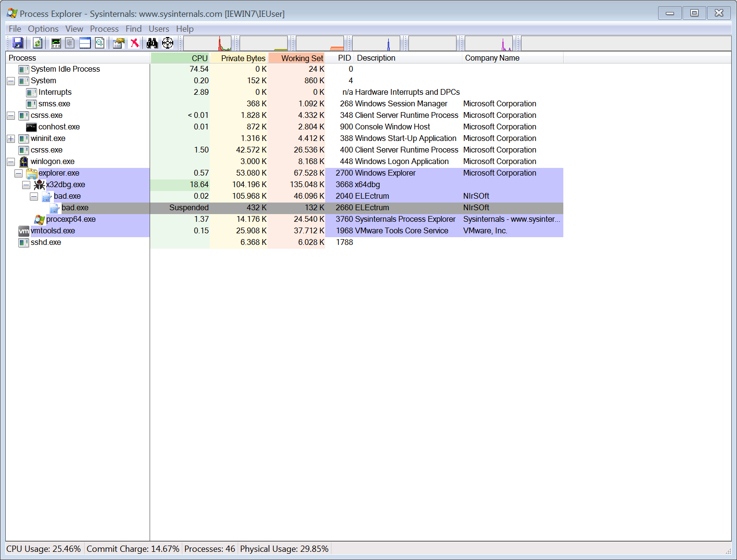Sort by the Working Set column header
This screenshot has height=560, width=737.
297,58
